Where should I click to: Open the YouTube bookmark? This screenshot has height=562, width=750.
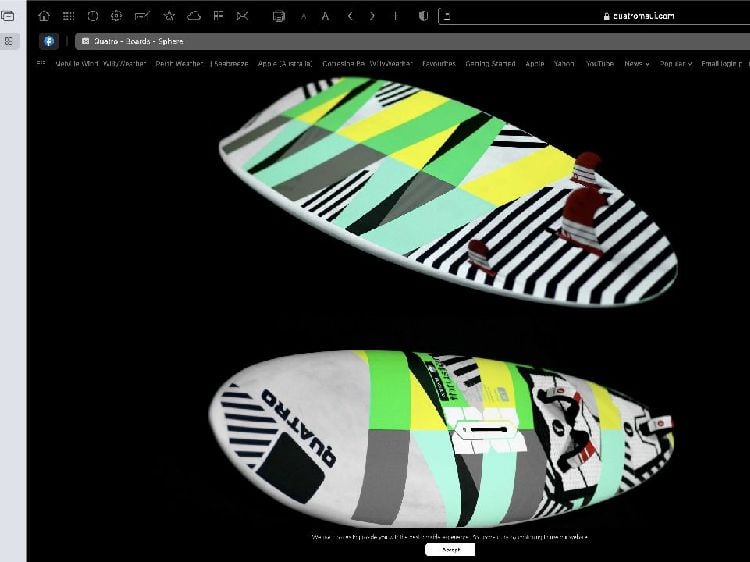[599, 63]
